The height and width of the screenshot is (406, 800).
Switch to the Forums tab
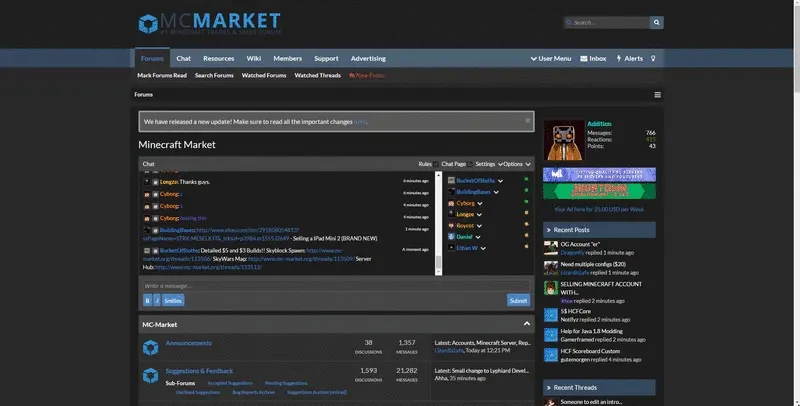click(152, 59)
